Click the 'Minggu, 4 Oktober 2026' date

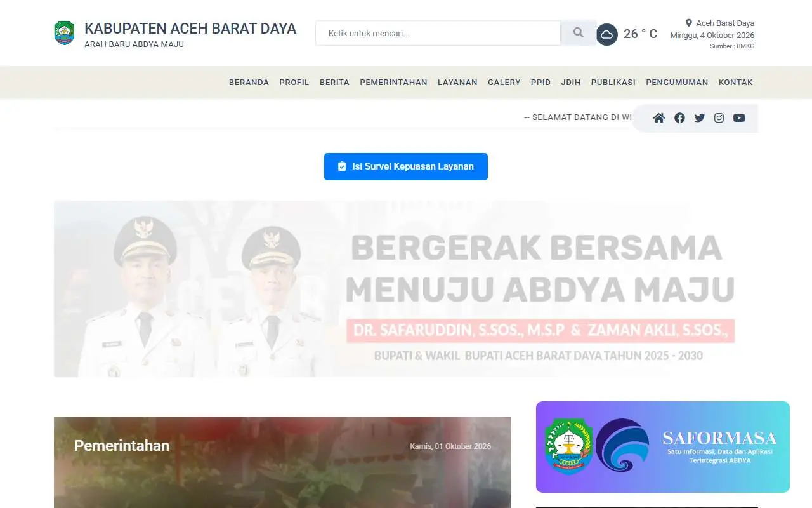tap(712, 36)
